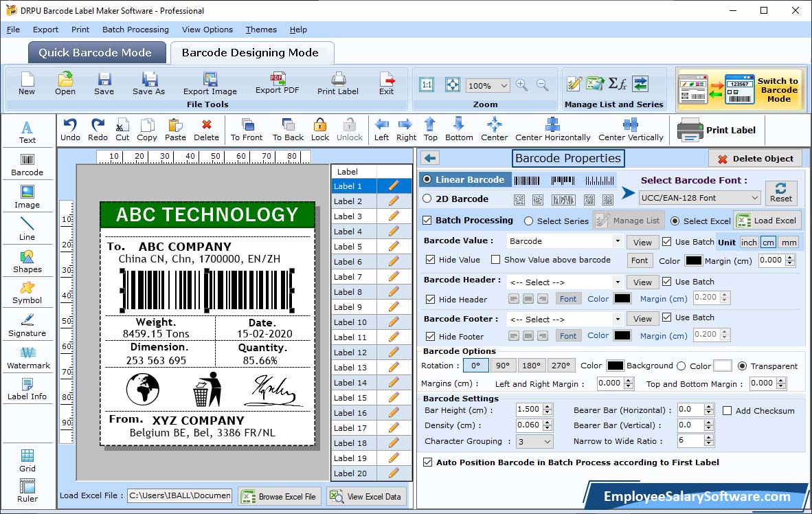Enable Show Value above barcode
The width and height of the screenshot is (812, 514).
[x=495, y=260]
